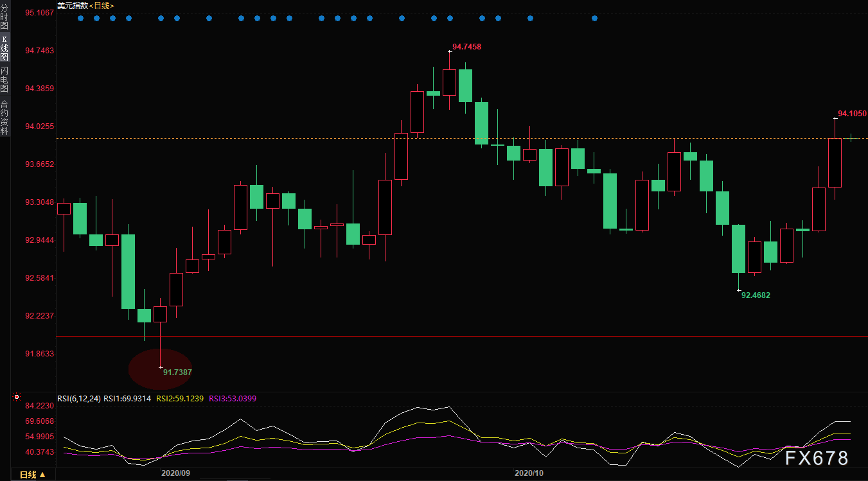Viewport: 868px width, 481px height.
Task: Select the candle with low 92.4682
Action: pos(738,249)
